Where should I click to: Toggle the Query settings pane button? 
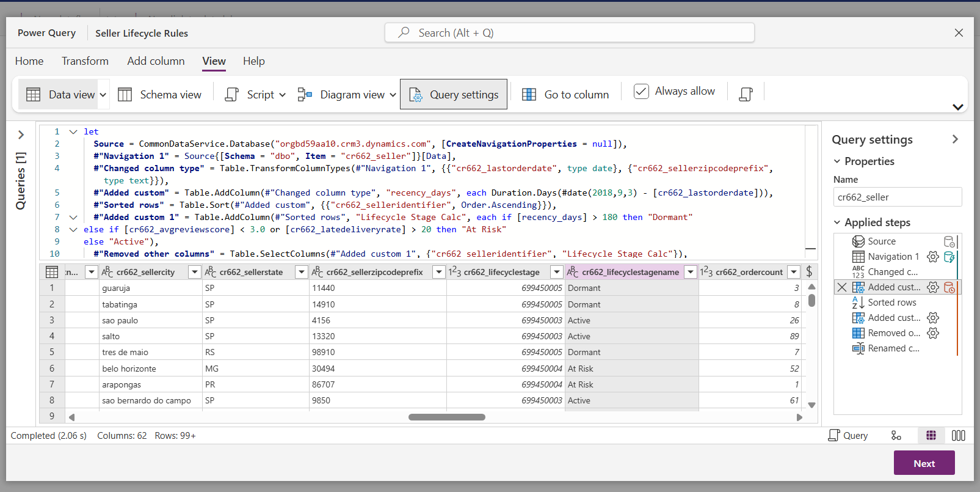[454, 94]
